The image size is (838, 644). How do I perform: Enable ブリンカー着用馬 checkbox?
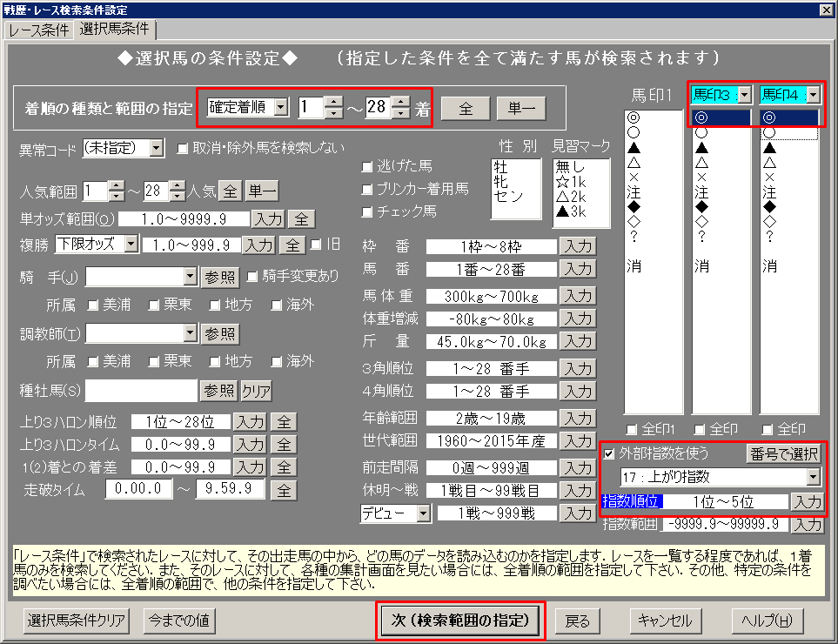366,189
